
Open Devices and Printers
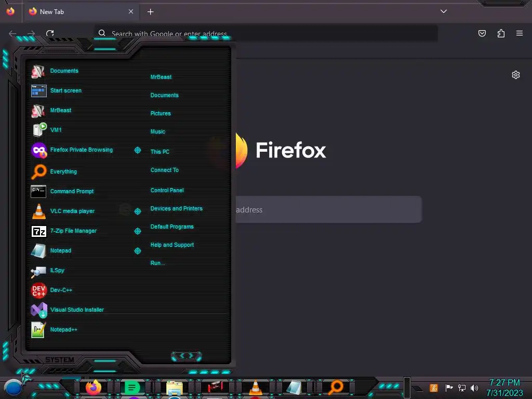177,209
